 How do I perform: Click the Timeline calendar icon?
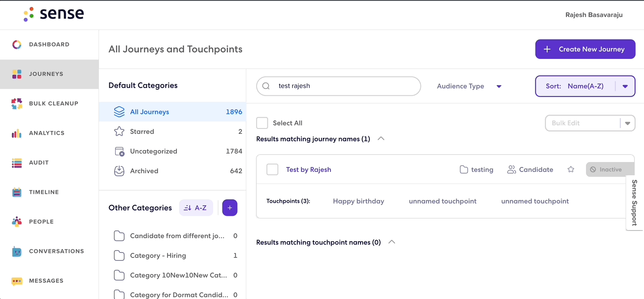pyautogui.click(x=17, y=192)
